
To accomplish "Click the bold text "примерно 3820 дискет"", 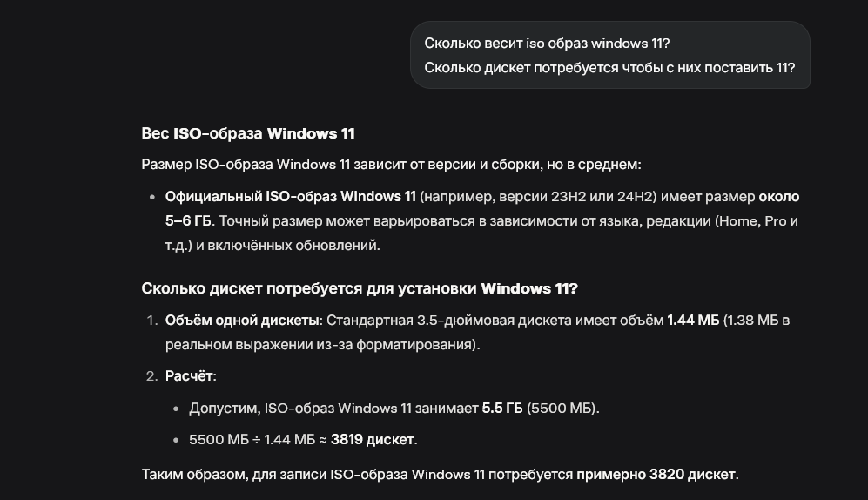I will (x=656, y=475).
